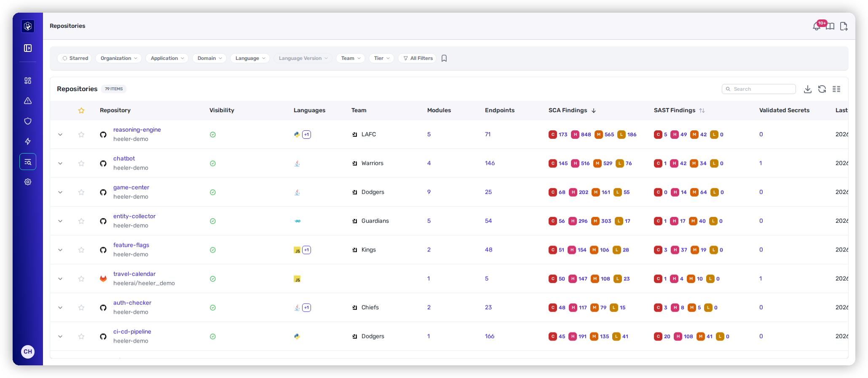
Task: Click the saved filters bookmark icon
Action: pos(444,58)
